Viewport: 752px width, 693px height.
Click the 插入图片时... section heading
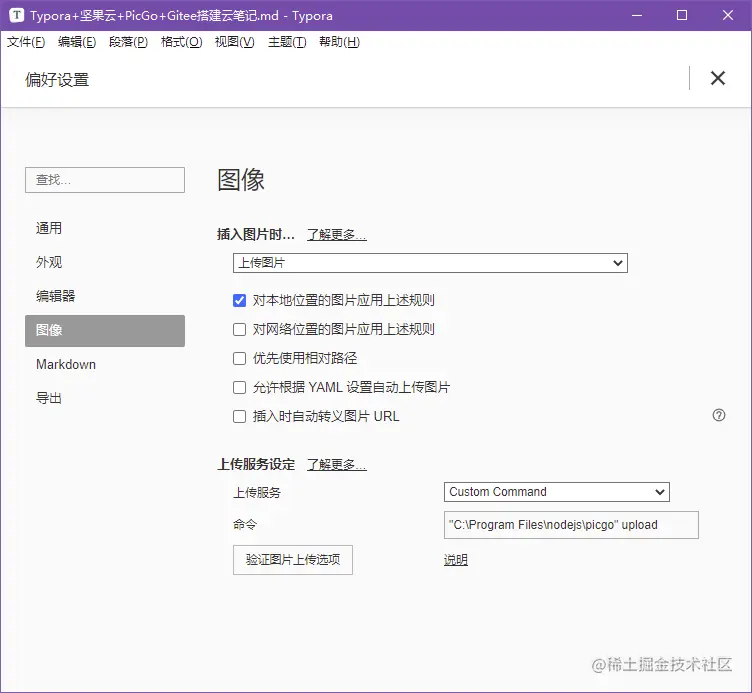[x=256, y=235]
